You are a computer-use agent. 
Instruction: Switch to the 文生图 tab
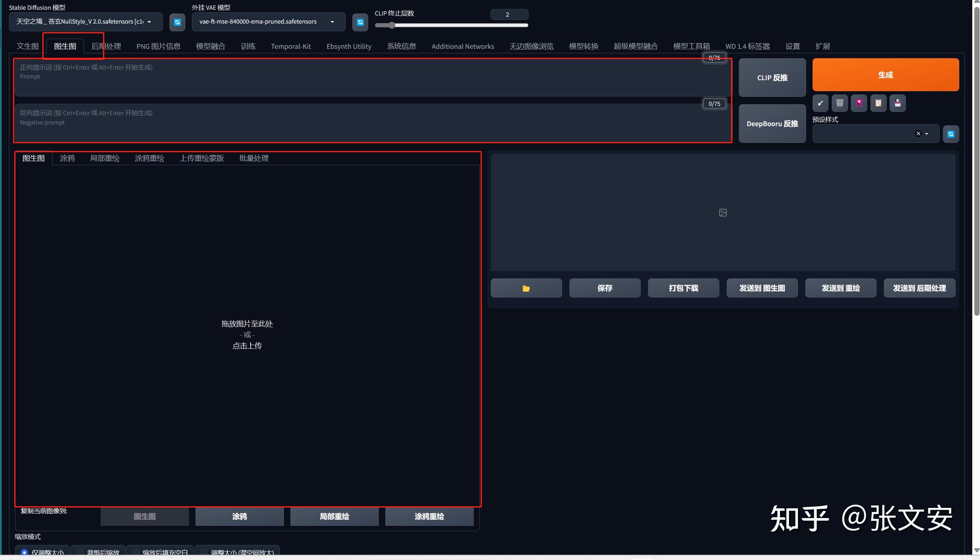coord(27,46)
